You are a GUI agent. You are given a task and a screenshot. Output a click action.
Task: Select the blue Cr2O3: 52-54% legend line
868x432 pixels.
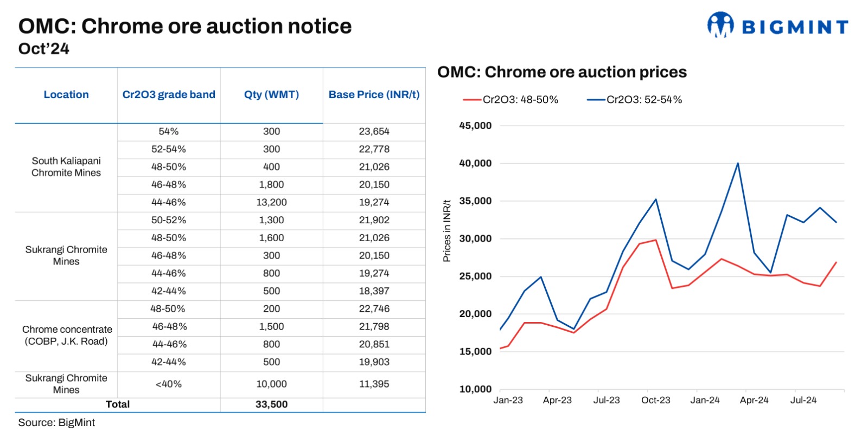click(596, 100)
